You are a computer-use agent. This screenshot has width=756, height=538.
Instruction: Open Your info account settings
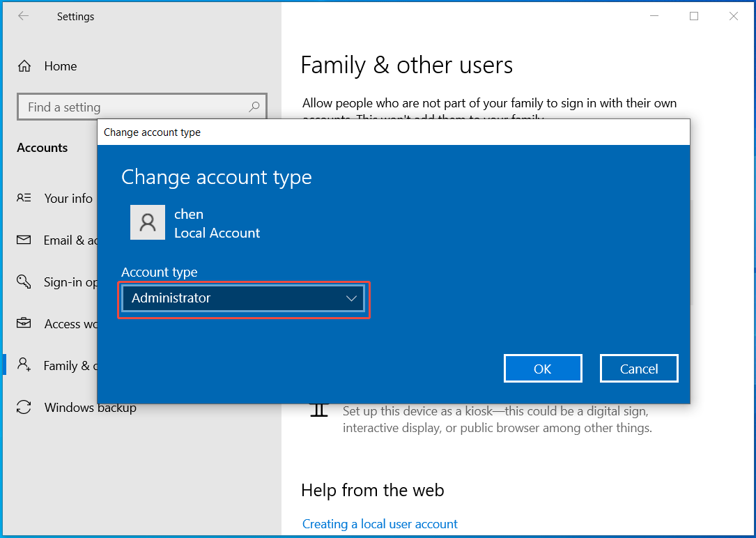[x=68, y=199]
